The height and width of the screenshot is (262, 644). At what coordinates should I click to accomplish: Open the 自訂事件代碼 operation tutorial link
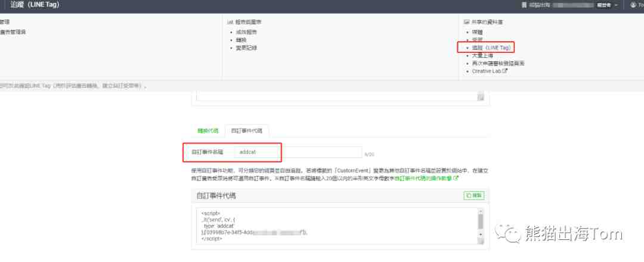point(426,179)
